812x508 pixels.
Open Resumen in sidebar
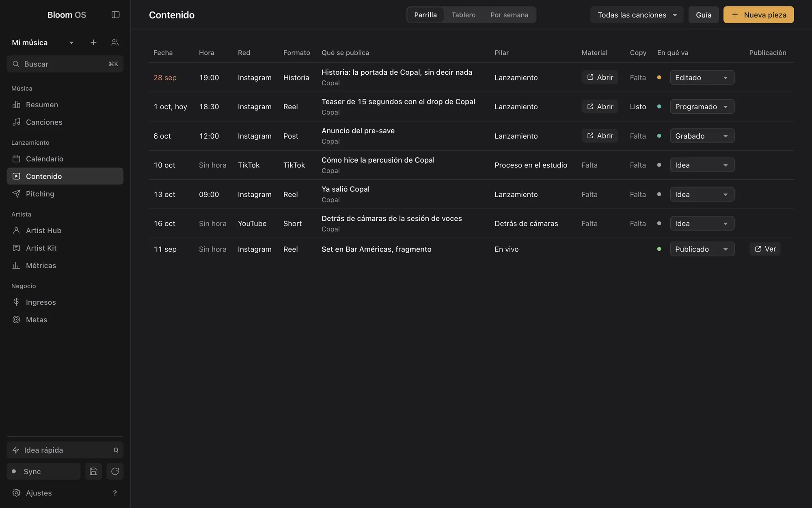[65, 104]
